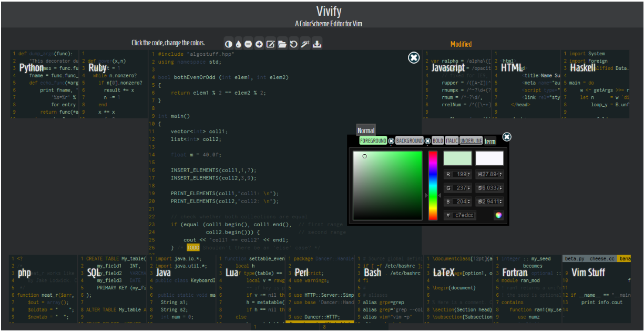Image resolution: width=644 pixels, height=332 pixels.
Task: Click the term mode button
Action: pyautogui.click(x=490, y=142)
